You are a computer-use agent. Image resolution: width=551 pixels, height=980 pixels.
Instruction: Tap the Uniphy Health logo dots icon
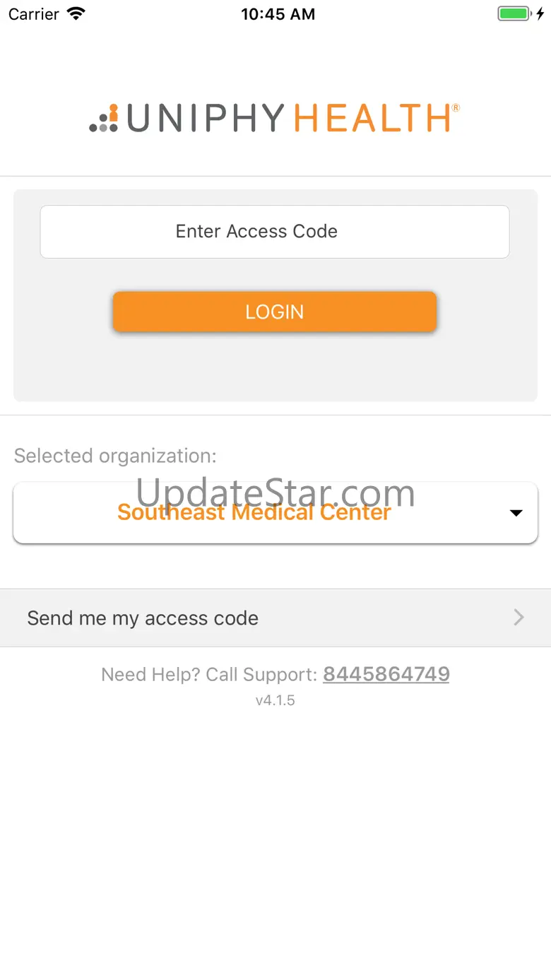[104, 118]
